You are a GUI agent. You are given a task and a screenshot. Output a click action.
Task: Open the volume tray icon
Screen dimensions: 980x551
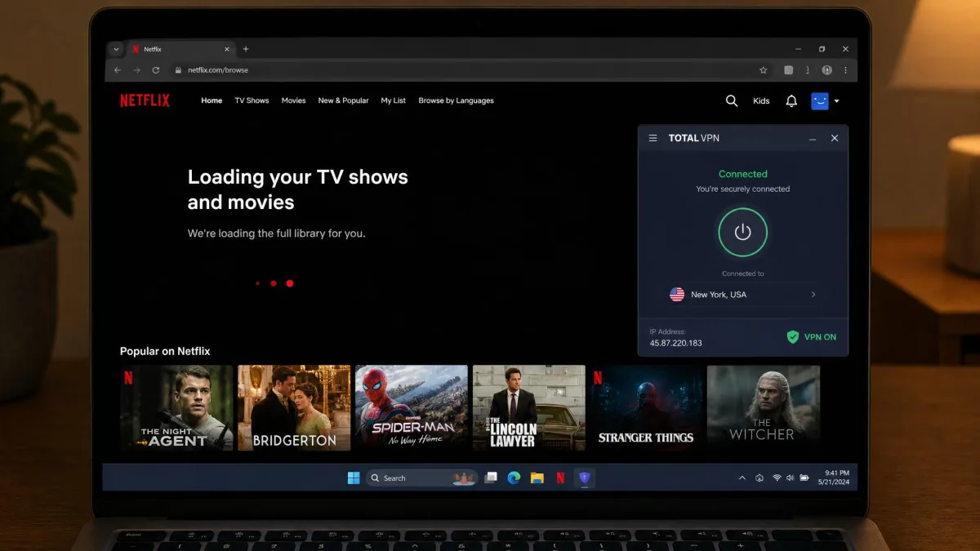pos(790,478)
